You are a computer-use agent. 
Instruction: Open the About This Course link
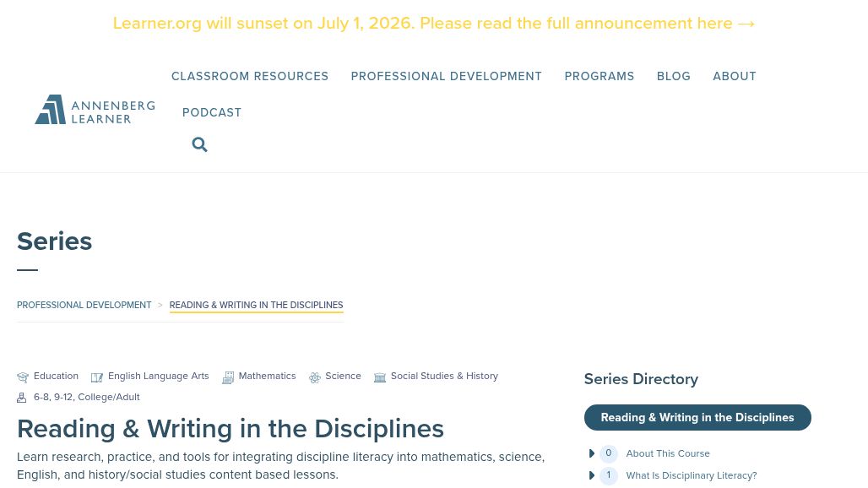(668, 453)
